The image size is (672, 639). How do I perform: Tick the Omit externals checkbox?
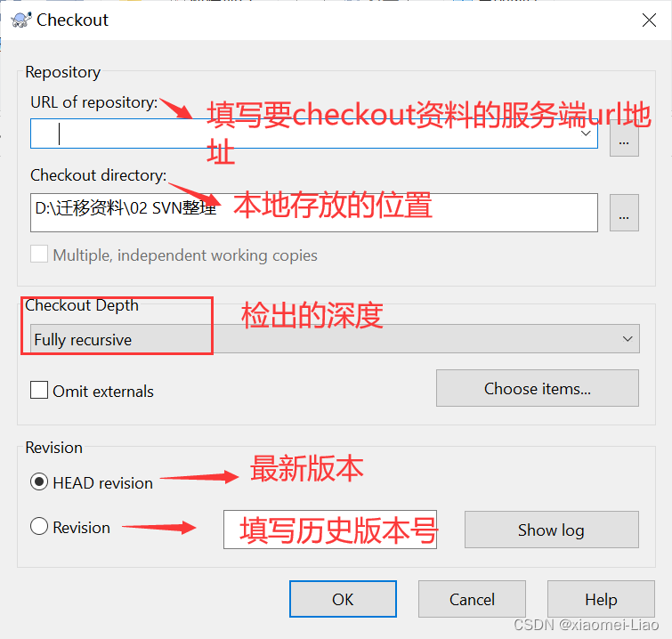click(39, 390)
